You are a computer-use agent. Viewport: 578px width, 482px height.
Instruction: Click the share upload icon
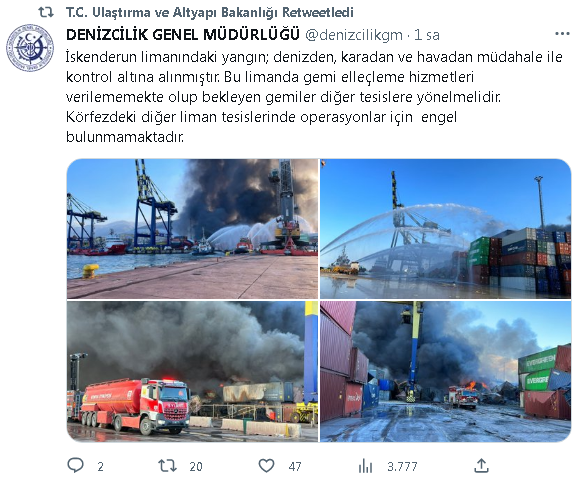[x=481, y=466]
